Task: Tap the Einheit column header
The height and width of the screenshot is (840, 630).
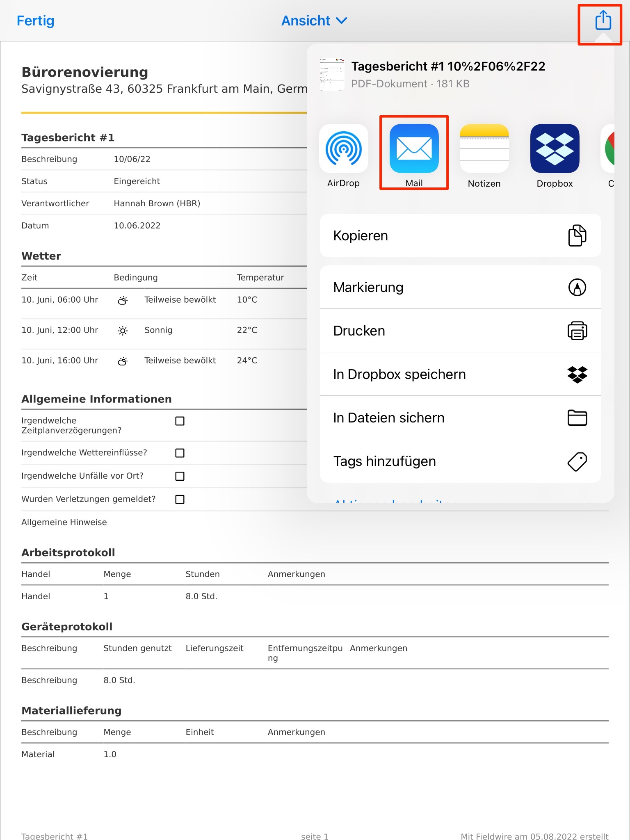Action: point(200,732)
